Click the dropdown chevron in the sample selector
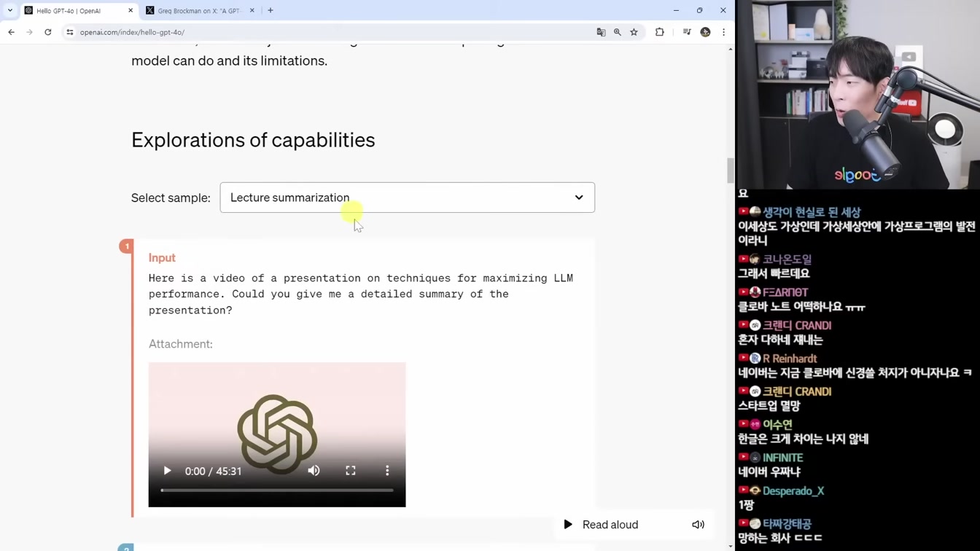The width and height of the screenshot is (980, 551). point(579,198)
